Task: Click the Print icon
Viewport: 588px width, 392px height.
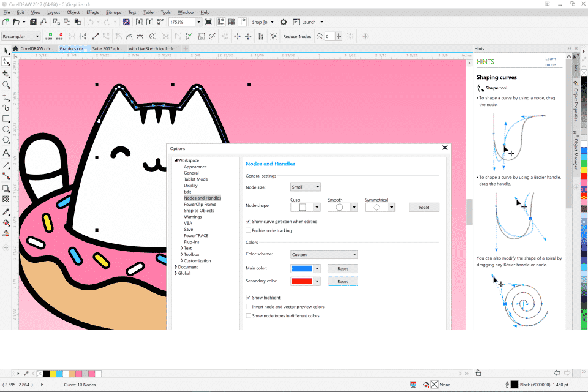Action: tap(44, 22)
